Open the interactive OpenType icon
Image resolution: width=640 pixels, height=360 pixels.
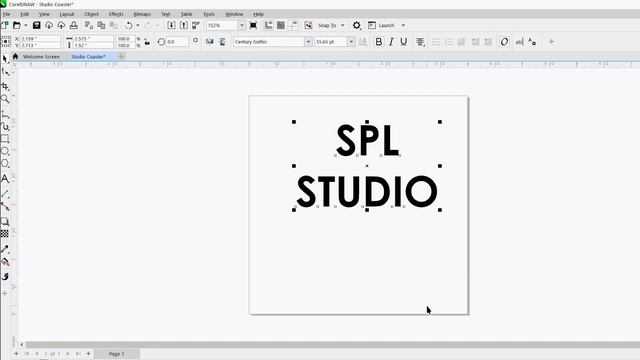(x=504, y=42)
